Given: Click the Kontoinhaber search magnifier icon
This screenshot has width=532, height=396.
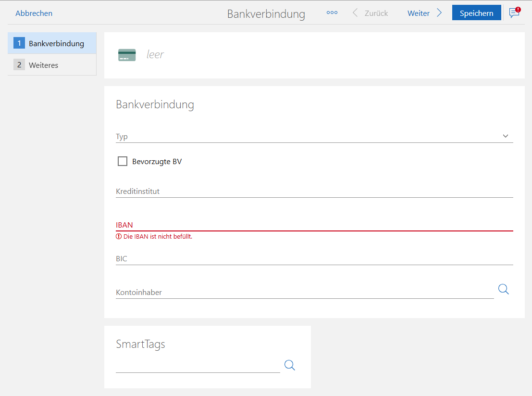Looking at the screenshot, I should click(503, 289).
